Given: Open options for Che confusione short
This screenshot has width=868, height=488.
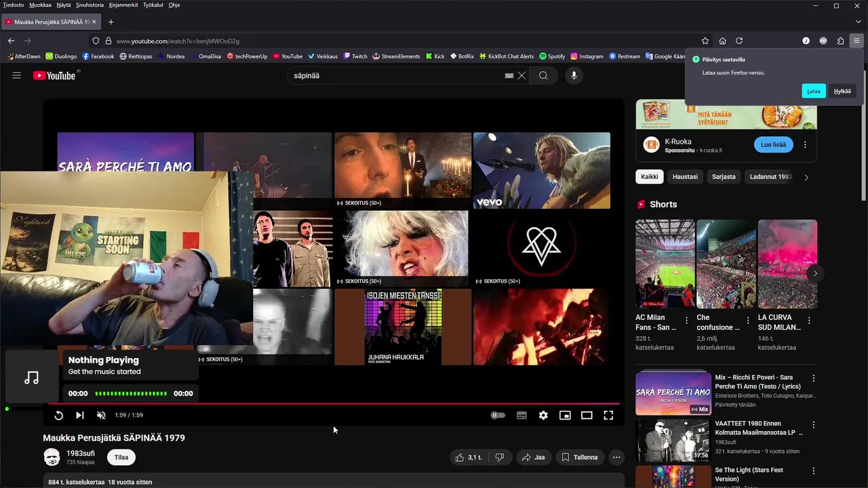Looking at the screenshot, I should click(x=748, y=321).
